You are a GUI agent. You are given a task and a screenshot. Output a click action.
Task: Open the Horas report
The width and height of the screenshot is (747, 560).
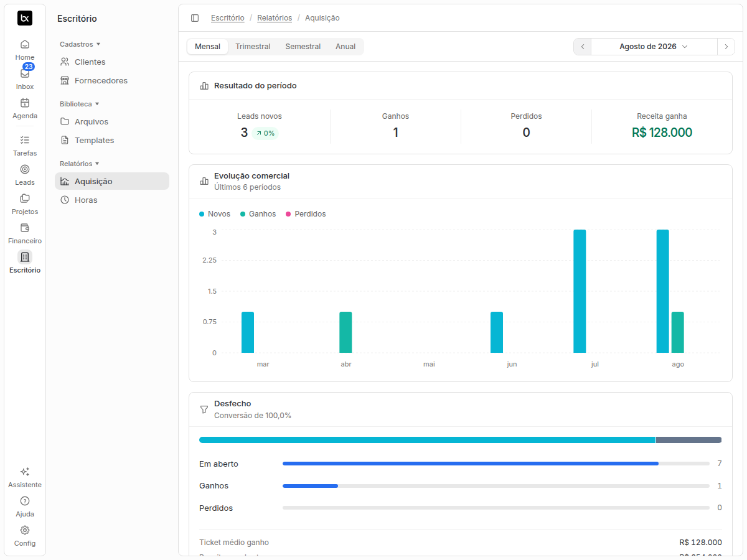pos(112,200)
